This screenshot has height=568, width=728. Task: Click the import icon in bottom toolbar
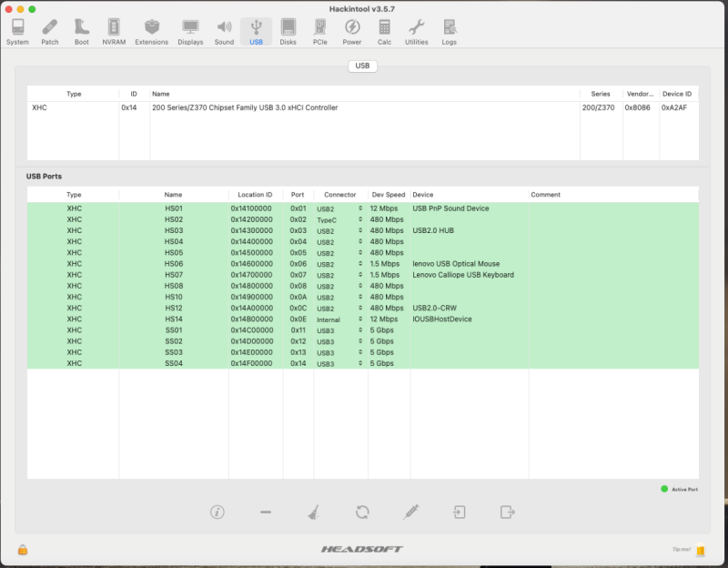[x=460, y=512]
